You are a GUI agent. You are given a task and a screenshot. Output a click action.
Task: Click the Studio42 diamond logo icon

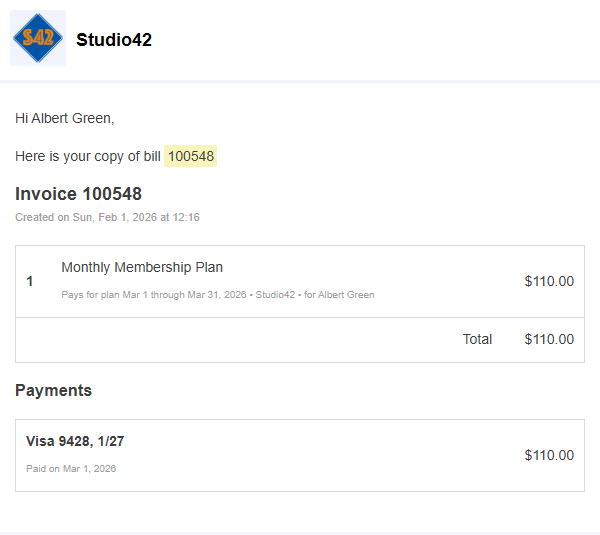(x=38, y=39)
